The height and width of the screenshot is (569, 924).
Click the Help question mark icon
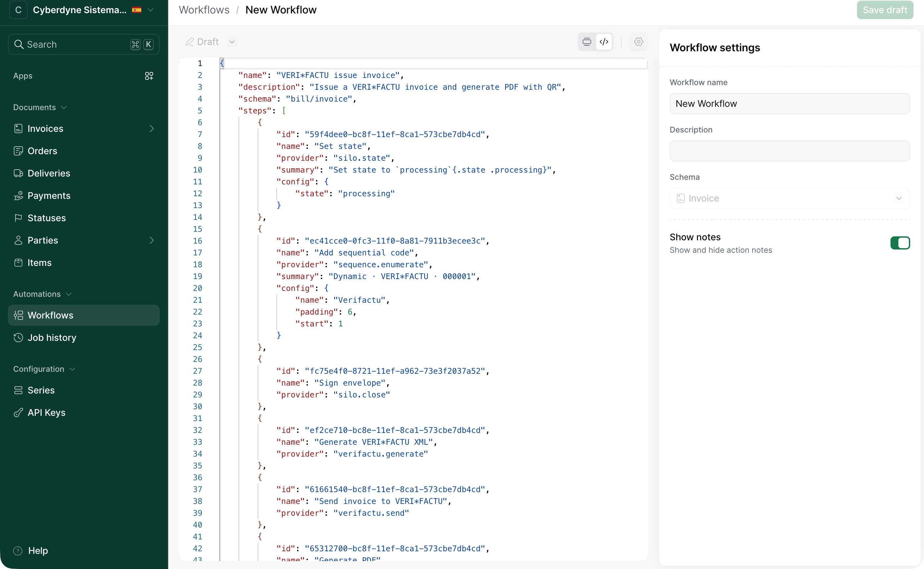(x=18, y=551)
